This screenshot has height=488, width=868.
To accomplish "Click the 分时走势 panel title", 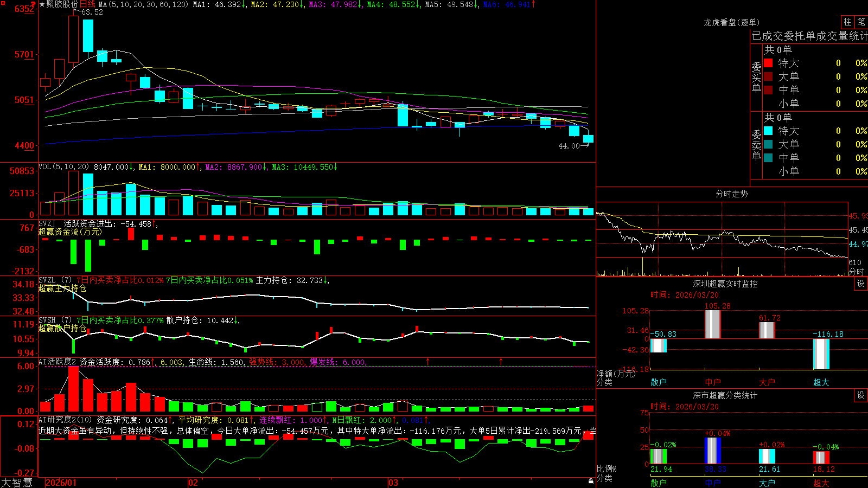I will (x=731, y=194).
